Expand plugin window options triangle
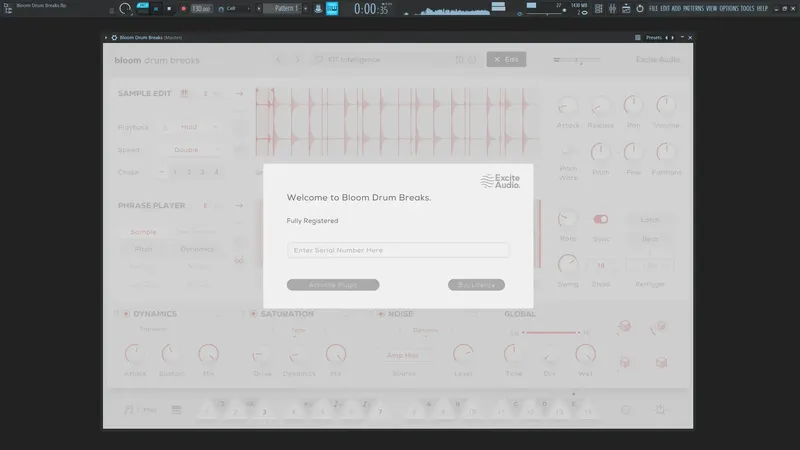800x450 pixels. click(x=106, y=38)
